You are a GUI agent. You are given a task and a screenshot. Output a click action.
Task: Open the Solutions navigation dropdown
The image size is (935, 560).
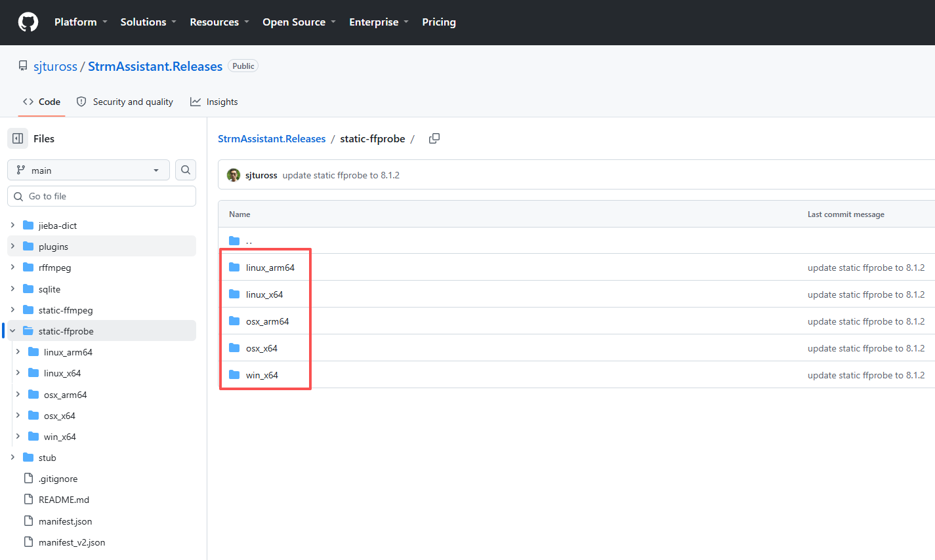pyautogui.click(x=148, y=22)
